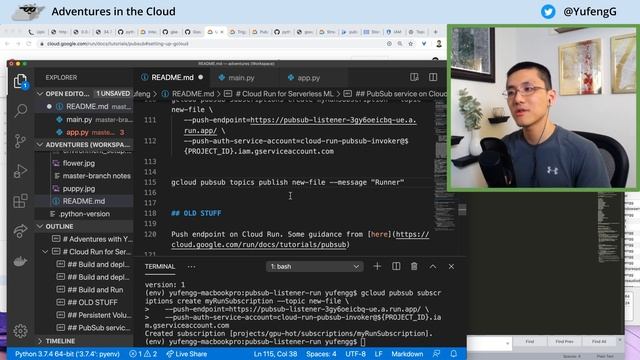Screen dimensions: 640x360
Task: Bookmark page with star icon in browser
Action: [x=411, y=44]
